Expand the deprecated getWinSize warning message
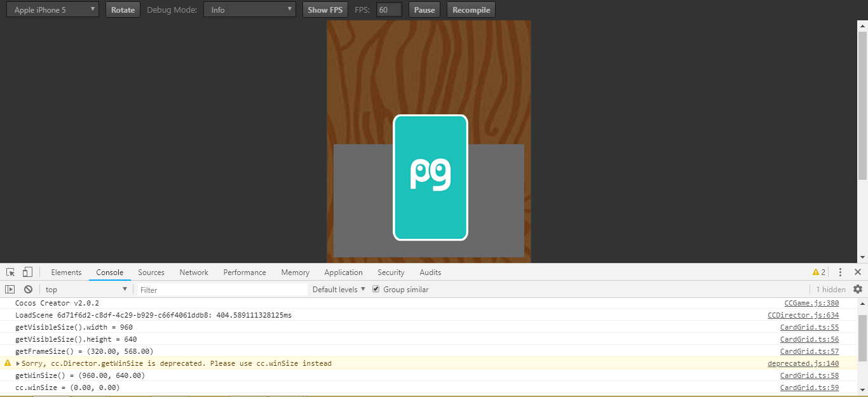The image size is (868, 397). pyautogui.click(x=18, y=364)
